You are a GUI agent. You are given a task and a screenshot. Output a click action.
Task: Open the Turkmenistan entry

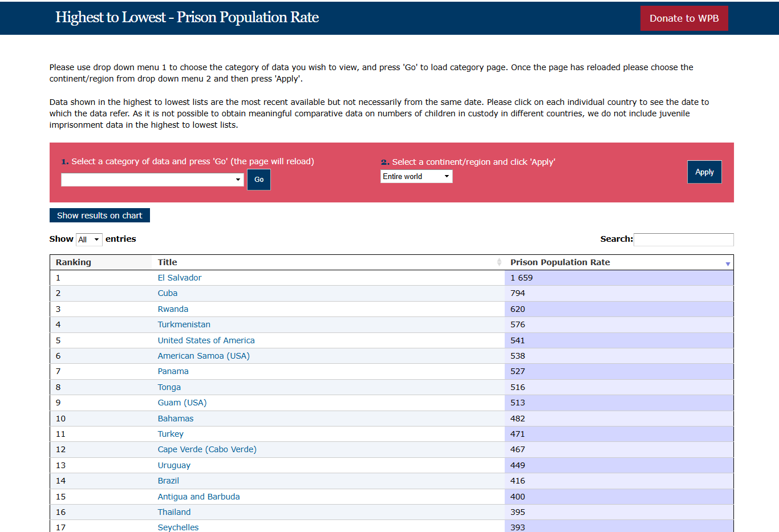pos(184,324)
